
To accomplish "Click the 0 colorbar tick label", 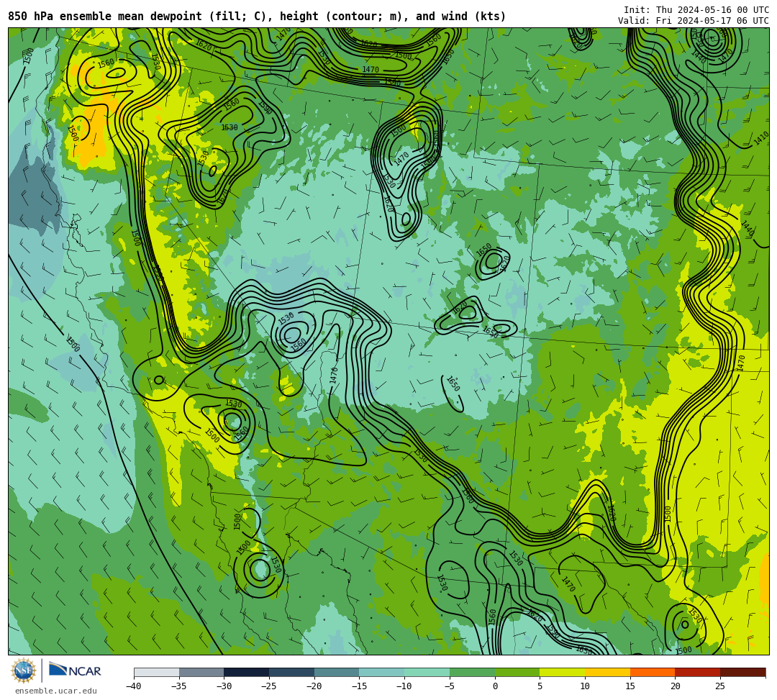I will tap(495, 686).
